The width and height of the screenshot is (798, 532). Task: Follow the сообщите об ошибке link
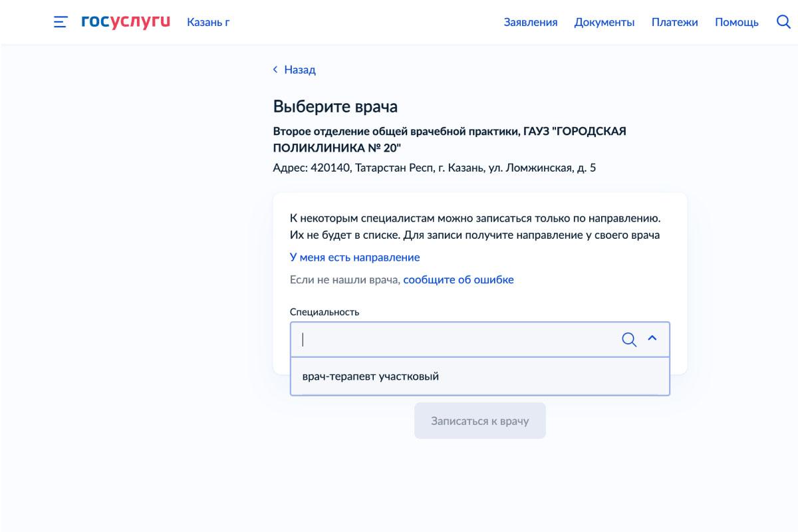click(458, 280)
